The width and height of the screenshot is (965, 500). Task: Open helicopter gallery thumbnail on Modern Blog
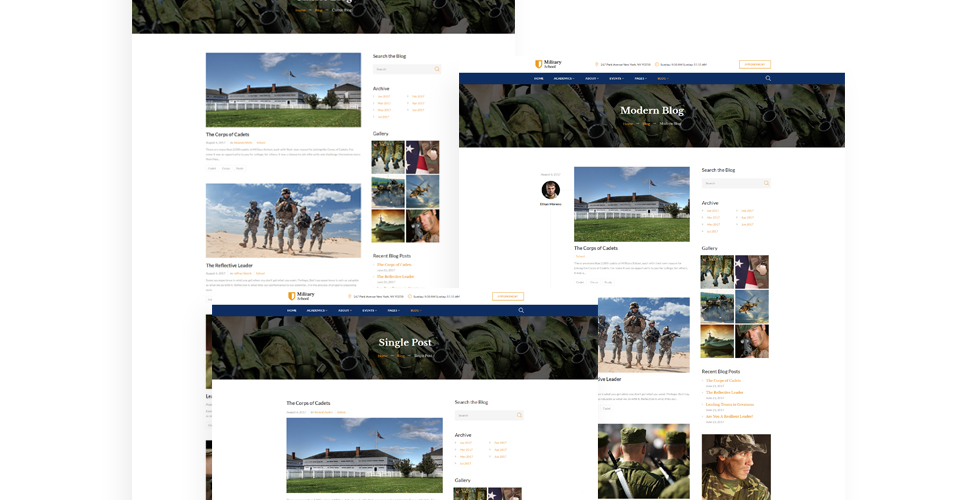point(751,307)
